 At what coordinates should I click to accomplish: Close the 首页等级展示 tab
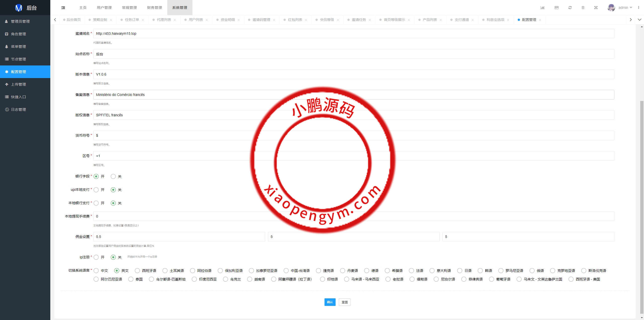tap(409, 20)
